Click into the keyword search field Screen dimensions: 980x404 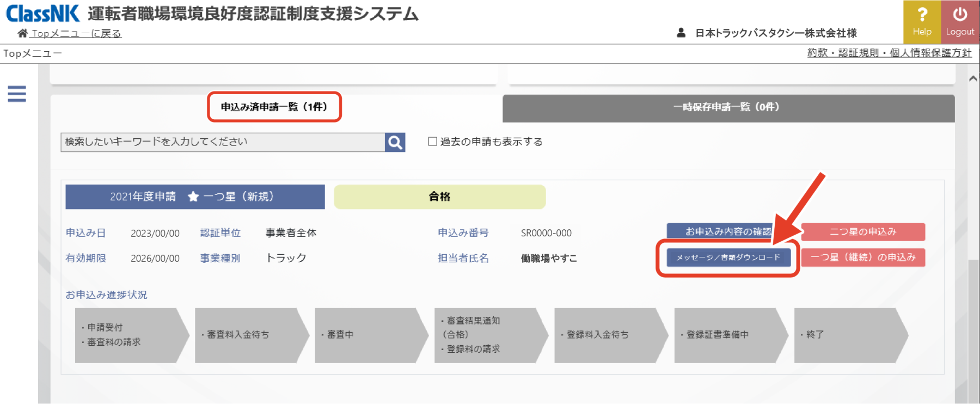click(222, 142)
